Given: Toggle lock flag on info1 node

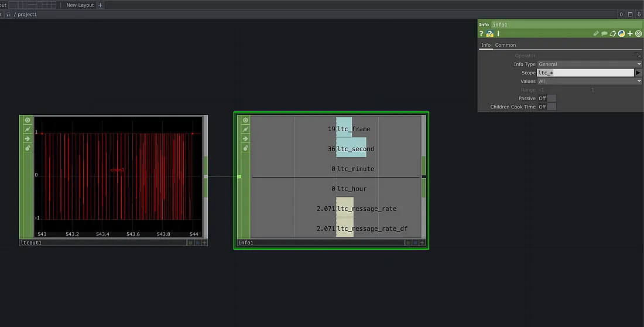Looking at the screenshot, I should click(246, 148).
